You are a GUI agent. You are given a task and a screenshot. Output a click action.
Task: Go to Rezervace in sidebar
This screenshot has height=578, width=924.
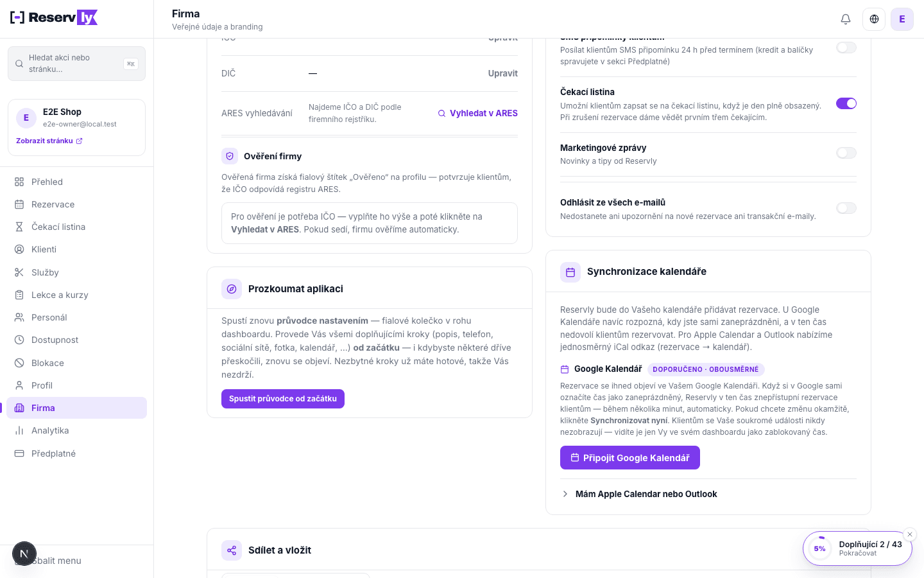click(x=76, y=204)
